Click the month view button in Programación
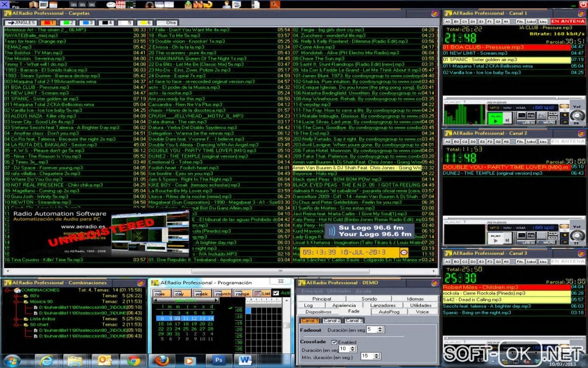This screenshot has height=368, width=588. pyautogui.click(x=223, y=294)
